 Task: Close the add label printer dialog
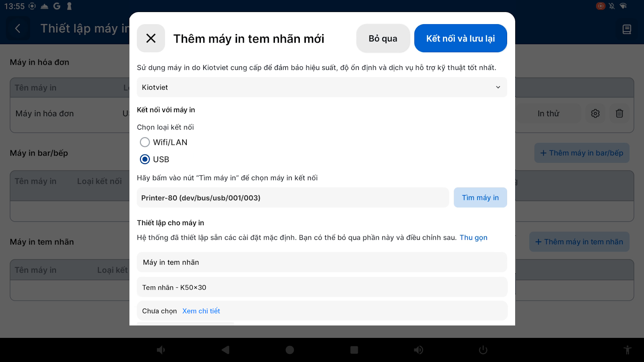pos(151,38)
